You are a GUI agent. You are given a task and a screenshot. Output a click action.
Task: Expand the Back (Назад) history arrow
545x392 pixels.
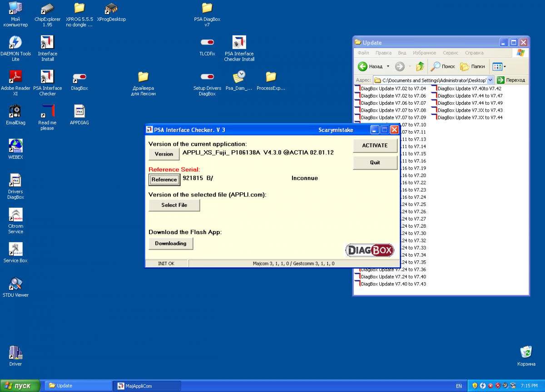tap(388, 67)
